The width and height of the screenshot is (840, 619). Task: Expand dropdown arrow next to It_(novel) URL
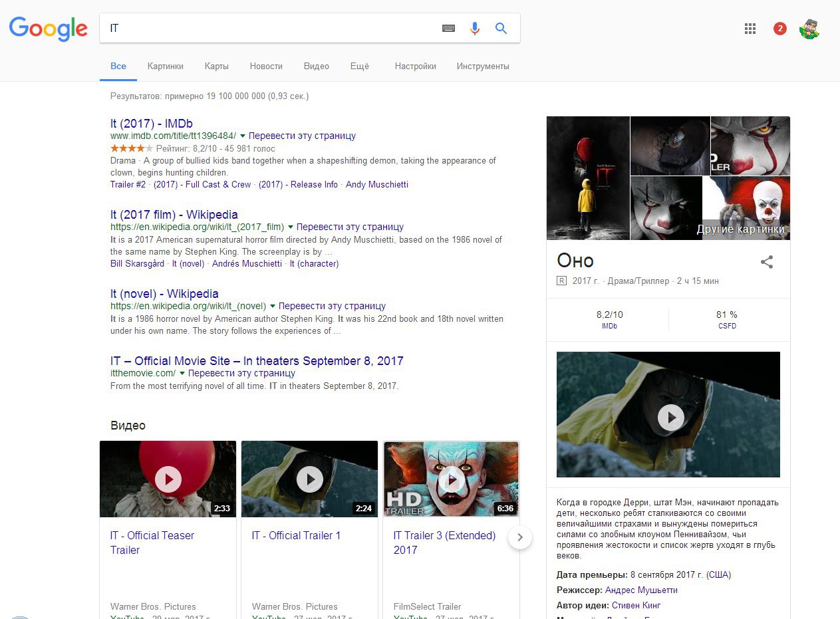point(272,306)
